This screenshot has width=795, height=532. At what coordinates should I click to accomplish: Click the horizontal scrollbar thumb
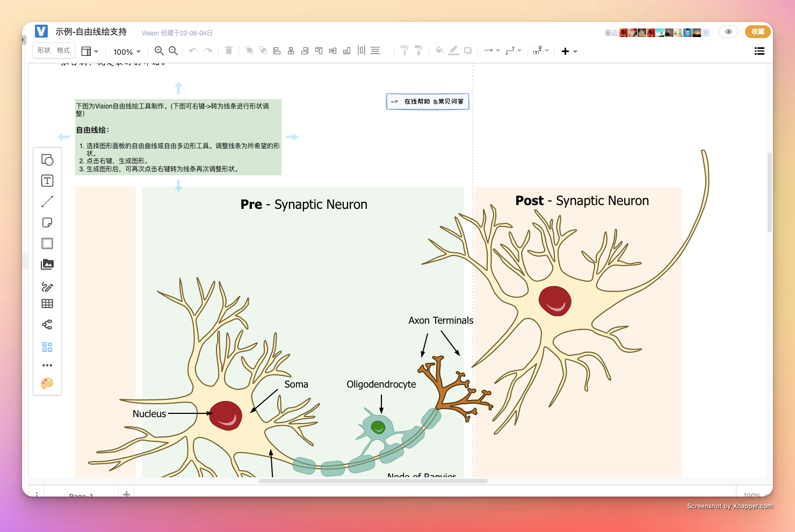coord(373,481)
